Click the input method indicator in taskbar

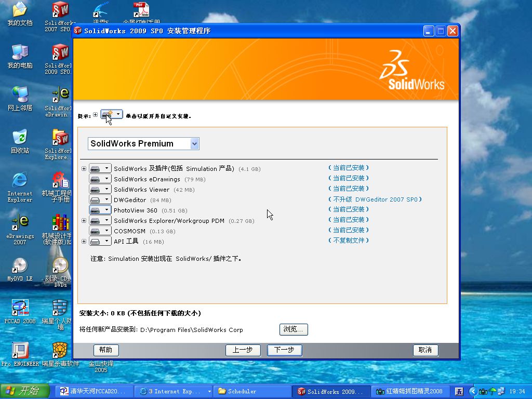pyautogui.click(x=459, y=392)
